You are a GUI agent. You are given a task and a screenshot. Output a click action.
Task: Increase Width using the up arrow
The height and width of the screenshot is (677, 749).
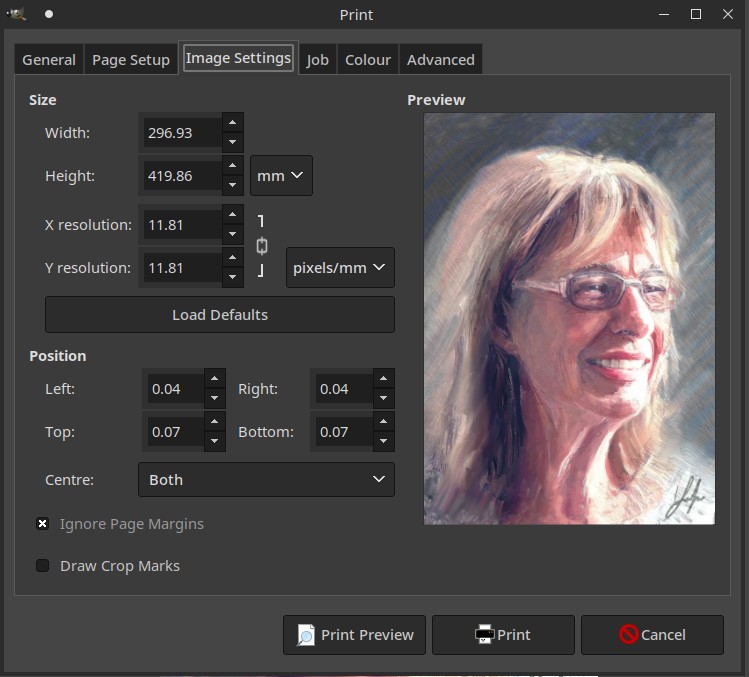click(x=232, y=123)
